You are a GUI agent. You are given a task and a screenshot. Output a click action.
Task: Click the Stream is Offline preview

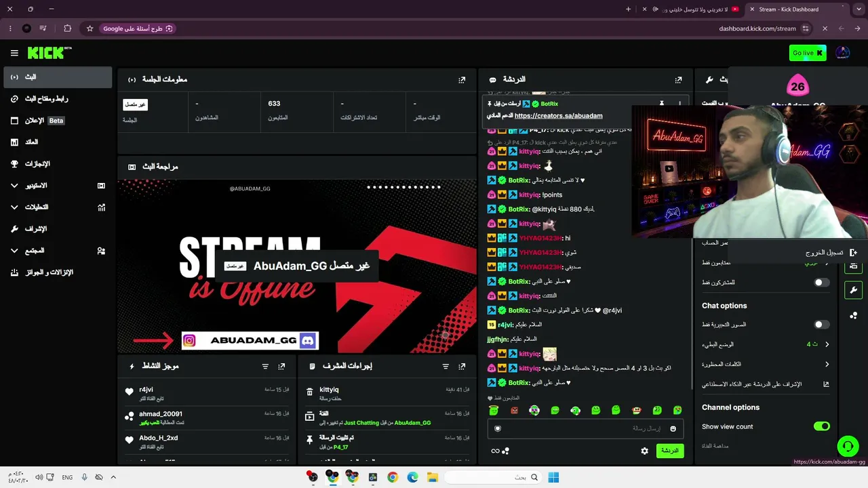point(297,266)
